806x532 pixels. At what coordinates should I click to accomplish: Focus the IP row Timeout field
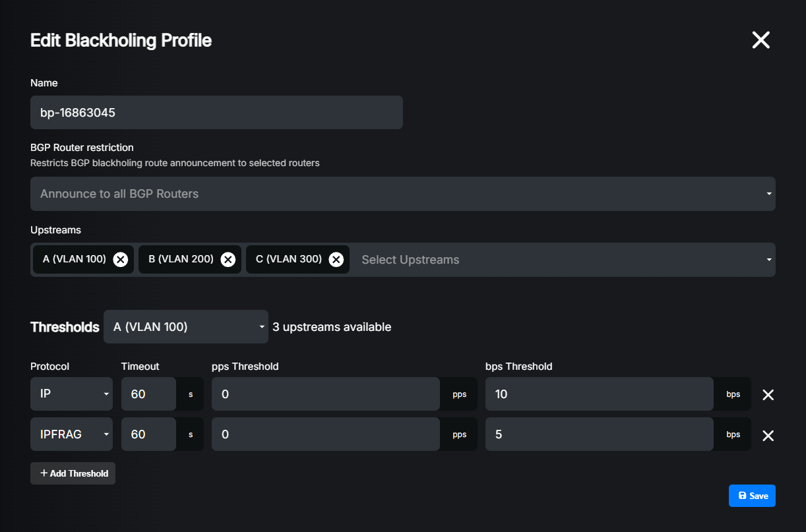click(x=148, y=394)
